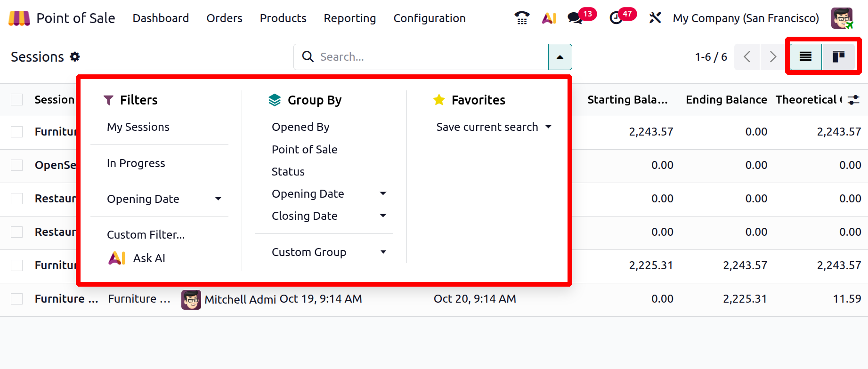Open the messages chat icon
Viewport: 868px width, 369px height.
click(575, 18)
